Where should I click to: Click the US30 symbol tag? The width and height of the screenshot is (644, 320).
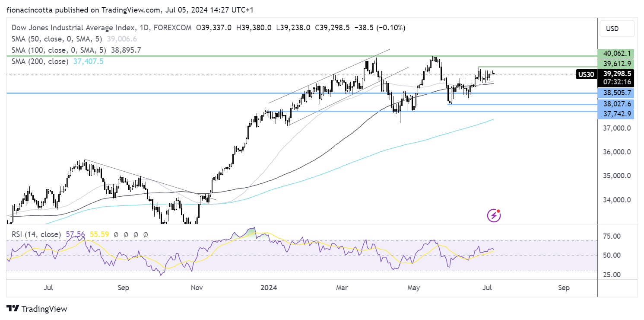point(586,74)
